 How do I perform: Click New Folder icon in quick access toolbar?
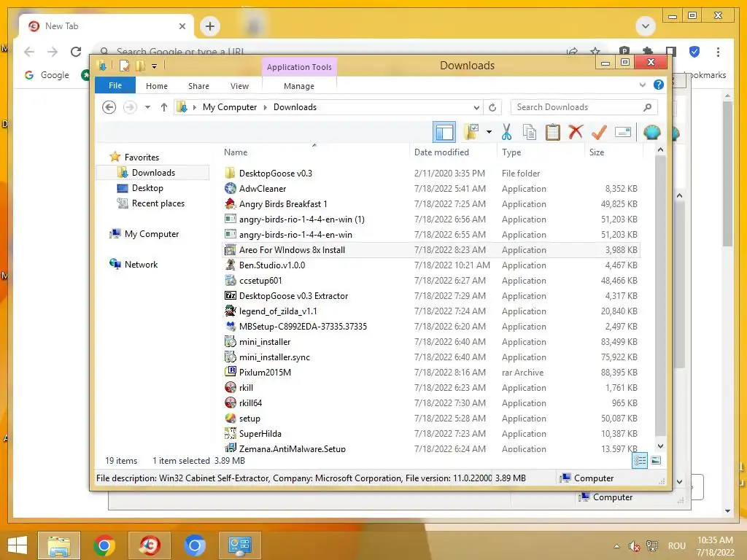[141, 66]
